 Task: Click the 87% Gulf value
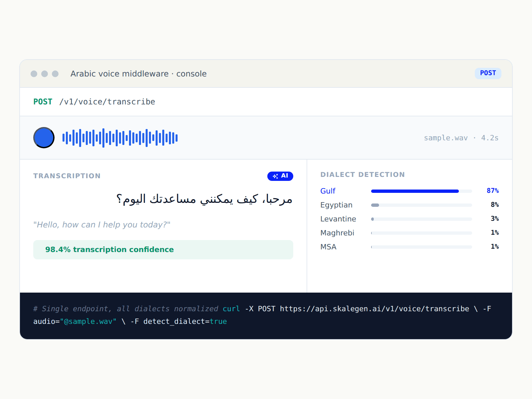tap(493, 191)
